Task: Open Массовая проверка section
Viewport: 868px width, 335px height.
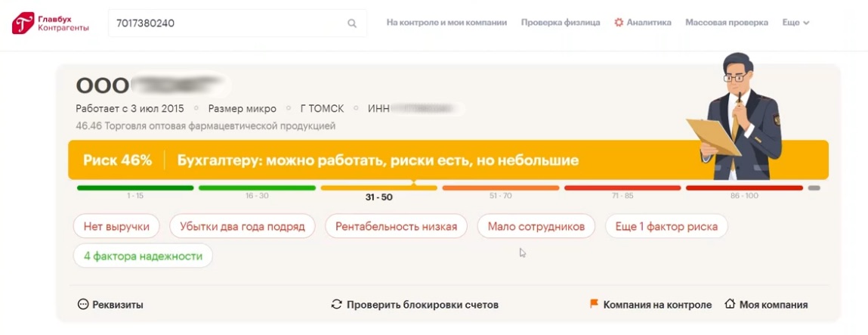Action: click(x=727, y=23)
